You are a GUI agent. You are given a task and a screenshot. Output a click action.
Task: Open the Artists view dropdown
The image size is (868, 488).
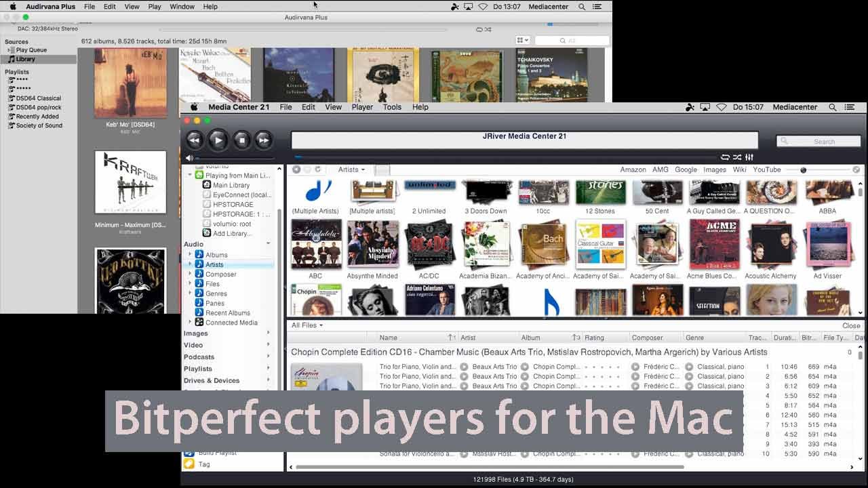coord(351,169)
